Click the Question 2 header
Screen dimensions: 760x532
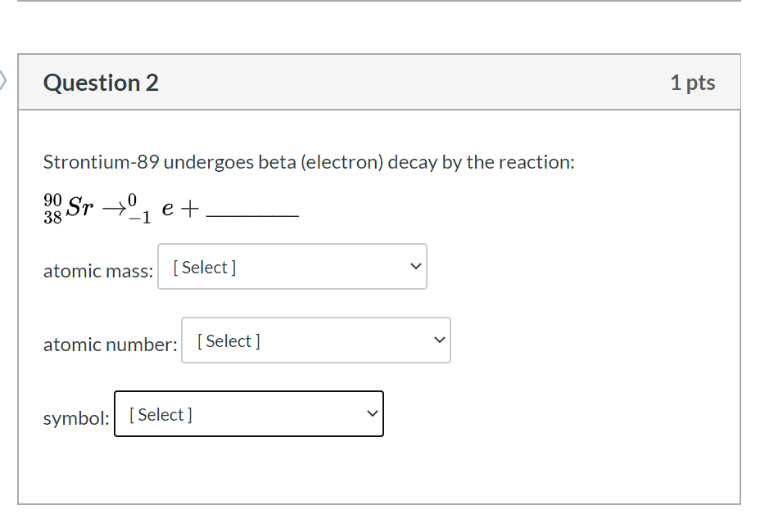(101, 83)
